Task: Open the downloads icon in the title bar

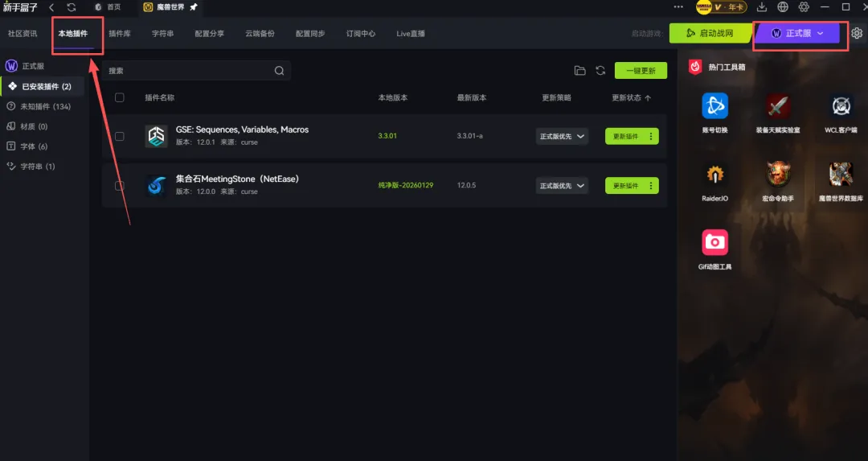Action: coord(762,6)
